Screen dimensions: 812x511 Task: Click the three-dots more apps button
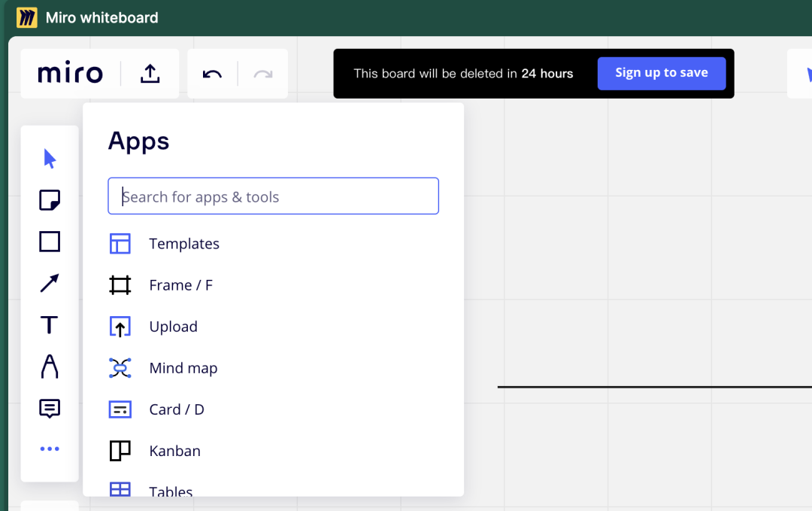[x=50, y=449]
